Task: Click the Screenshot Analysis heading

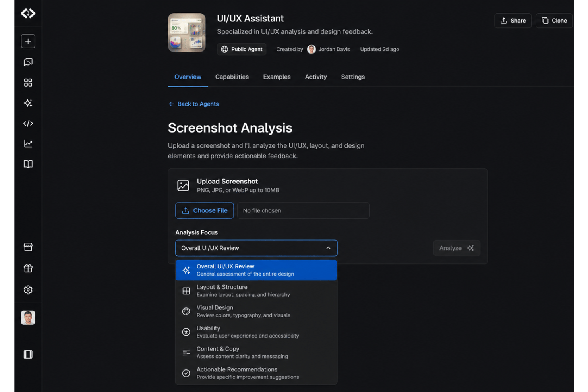Action: click(230, 128)
